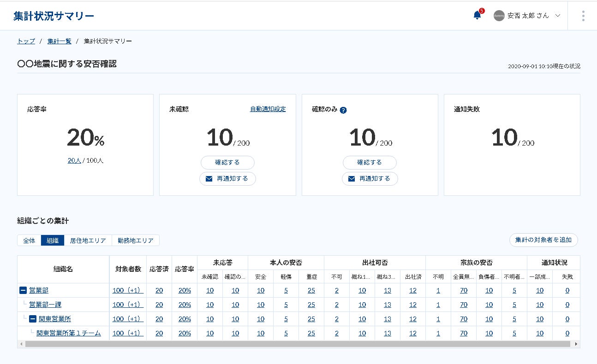Open the 20人 link under 応答率
The height and width of the screenshot is (364, 597).
click(74, 161)
